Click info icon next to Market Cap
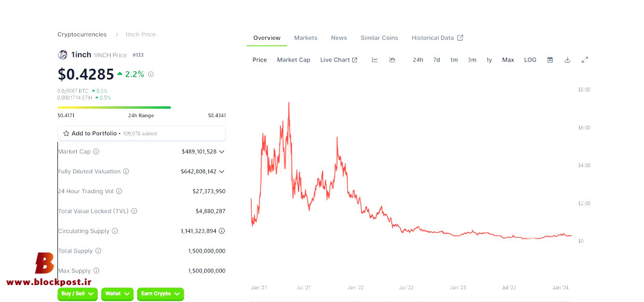Viewport: 644px width, 302px height. click(96, 151)
